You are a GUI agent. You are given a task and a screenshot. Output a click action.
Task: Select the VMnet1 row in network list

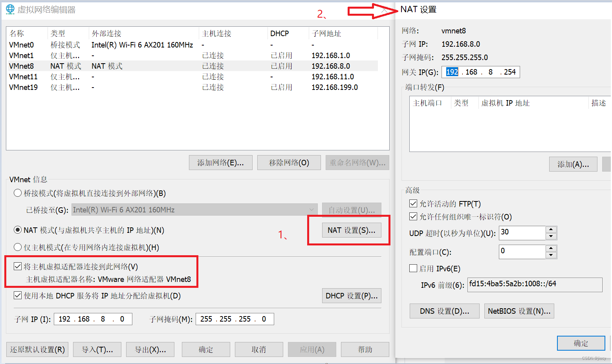pyautogui.click(x=192, y=55)
